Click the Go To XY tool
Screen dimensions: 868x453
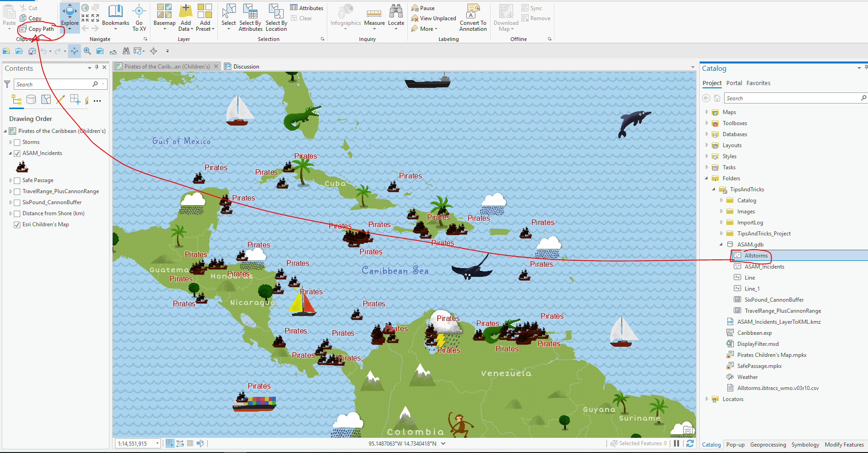(139, 17)
